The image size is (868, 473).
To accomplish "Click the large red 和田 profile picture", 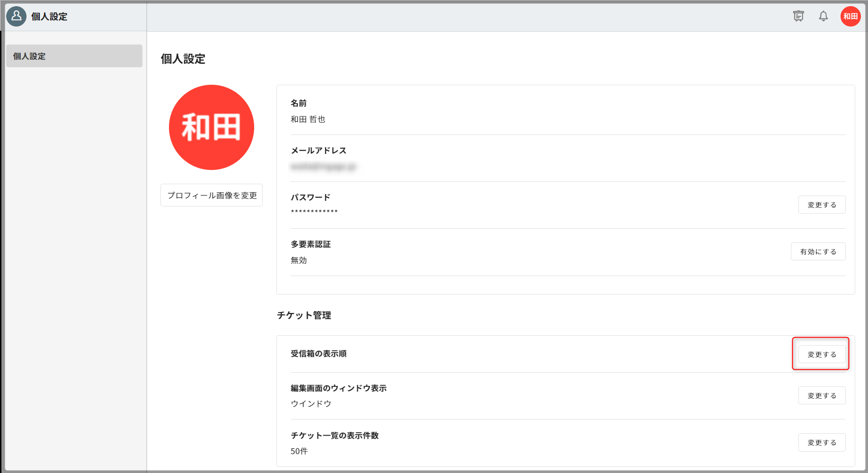I will click(x=212, y=127).
